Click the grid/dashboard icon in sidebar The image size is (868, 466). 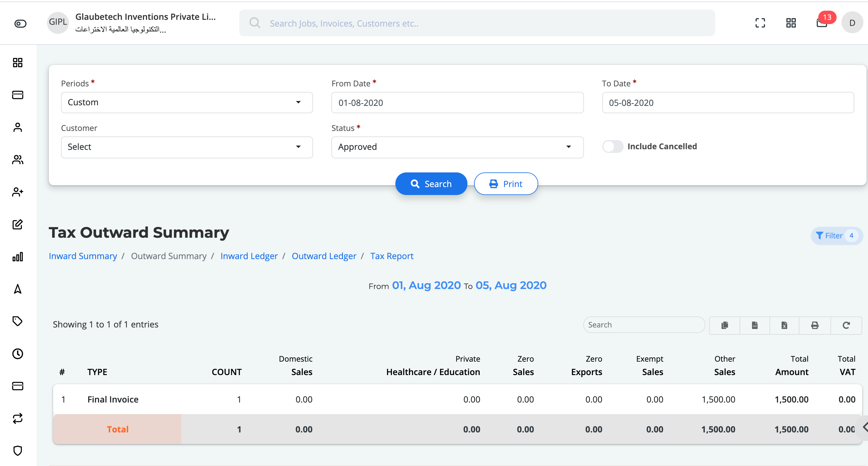(18, 63)
